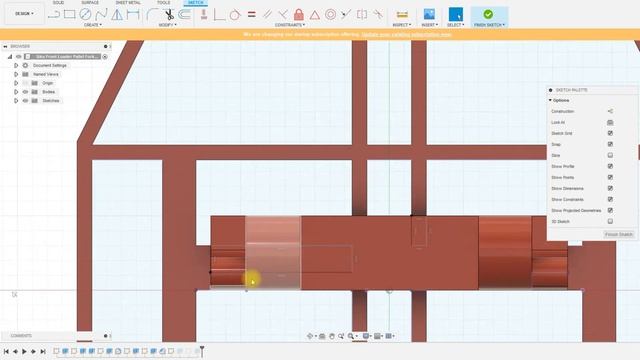Viewport: 640px width, 360px height.
Task: Open the Create dropdown menu
Action: 93,25
